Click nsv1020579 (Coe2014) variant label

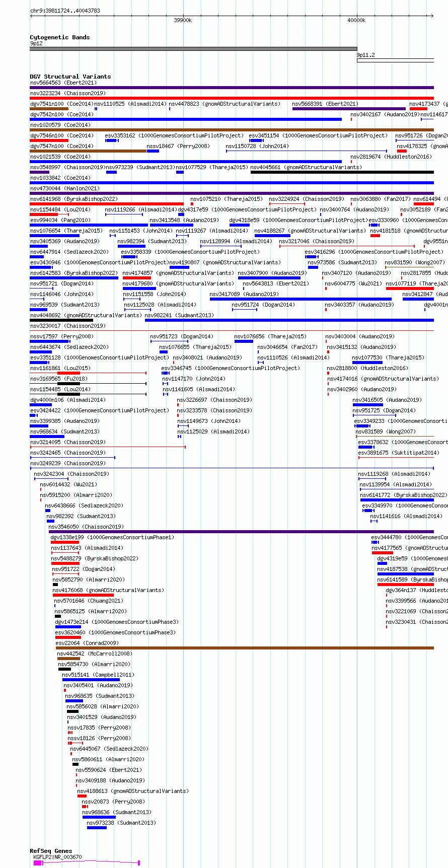(60, 125)
